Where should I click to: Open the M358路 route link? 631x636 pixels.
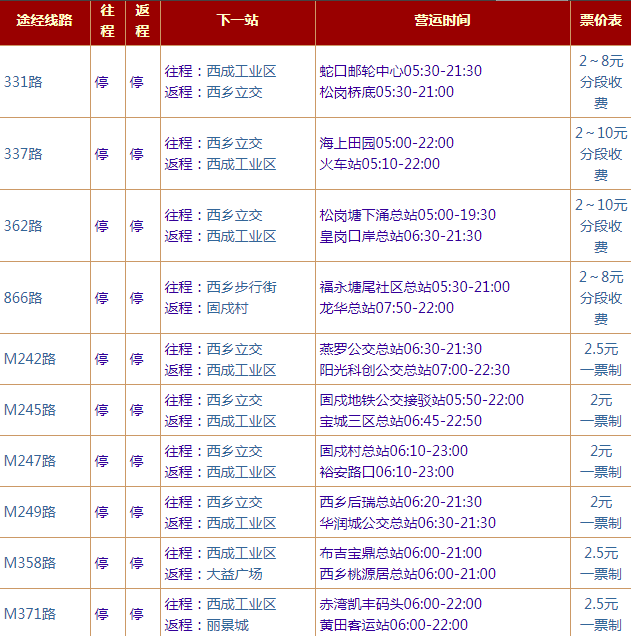(x=30, y=563)
